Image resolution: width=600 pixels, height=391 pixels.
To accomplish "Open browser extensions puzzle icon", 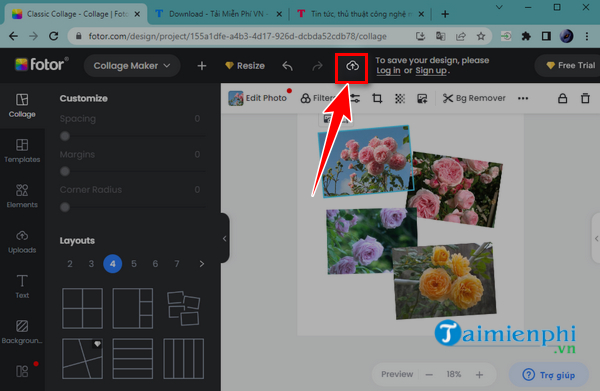I will 526,36.
